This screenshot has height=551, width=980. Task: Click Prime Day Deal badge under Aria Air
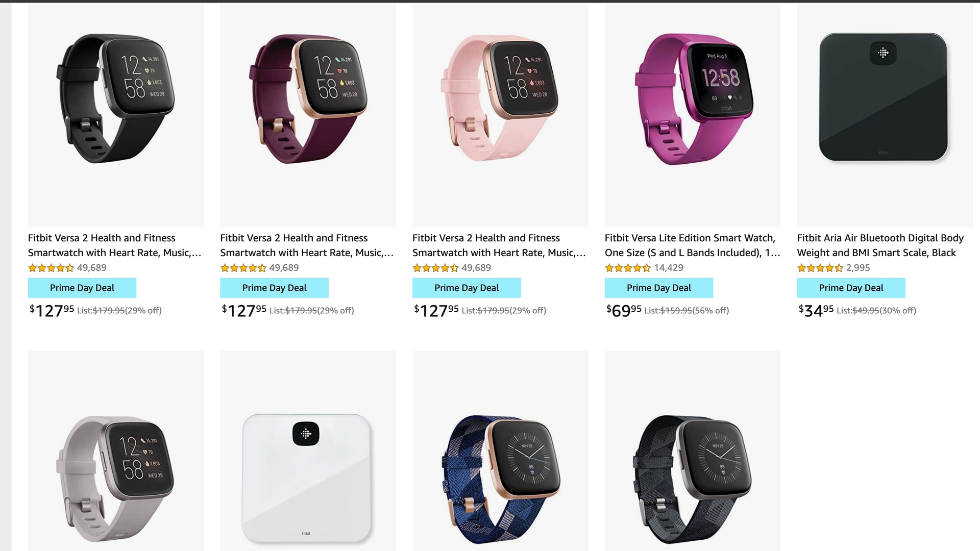click(x=851, y=288)
